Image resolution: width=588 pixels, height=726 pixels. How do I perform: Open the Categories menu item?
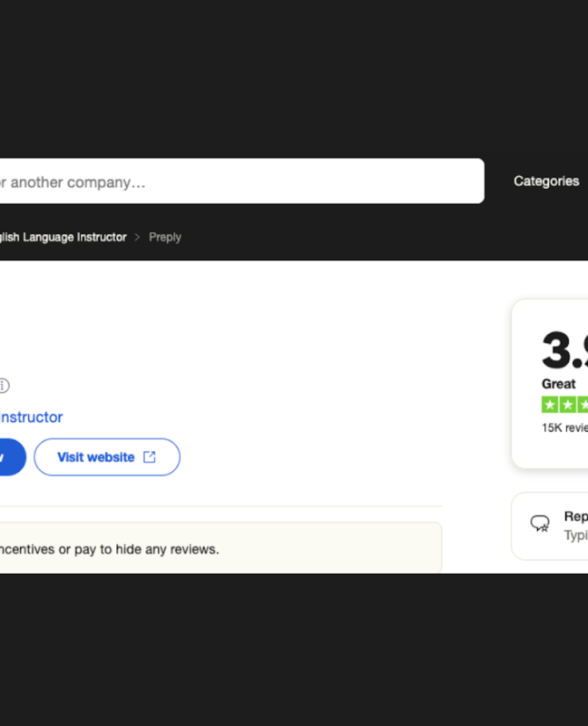point(546,181)
